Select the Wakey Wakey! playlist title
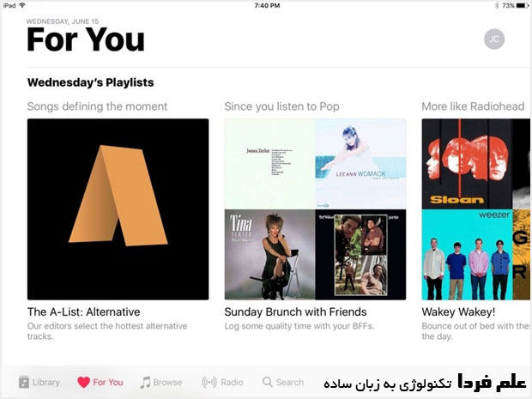Viewport: 532px width, 399px height. [x=458, y=311]
